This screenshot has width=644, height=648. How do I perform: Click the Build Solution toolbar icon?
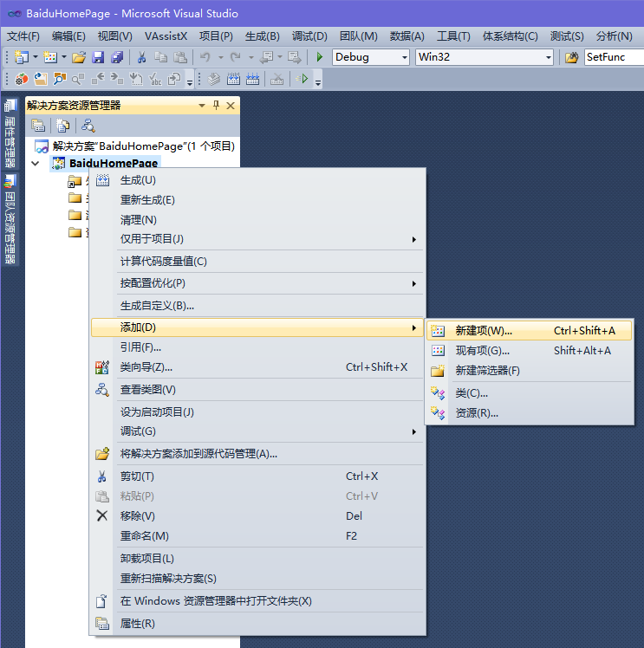(233, 79)
